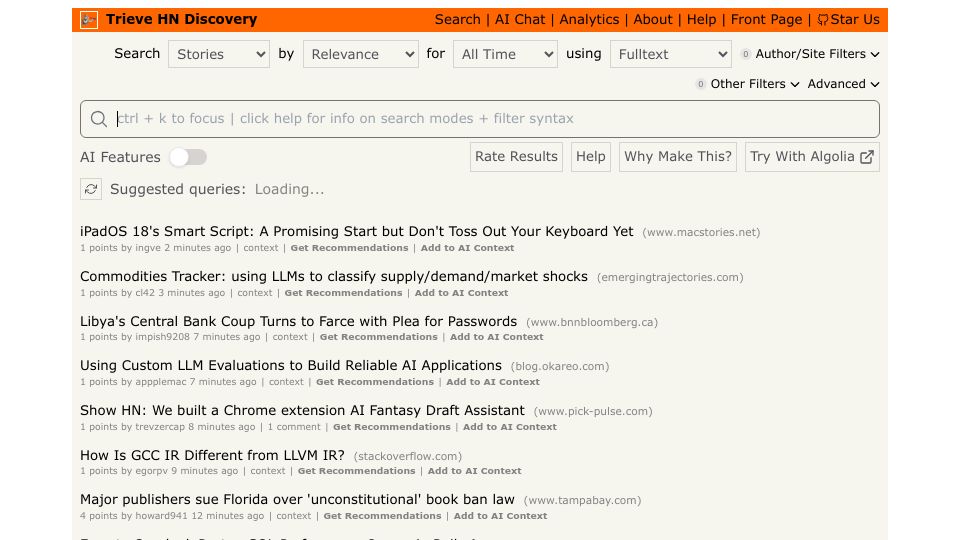
Task: Click author ingve on first story
Action: [148, 248]
